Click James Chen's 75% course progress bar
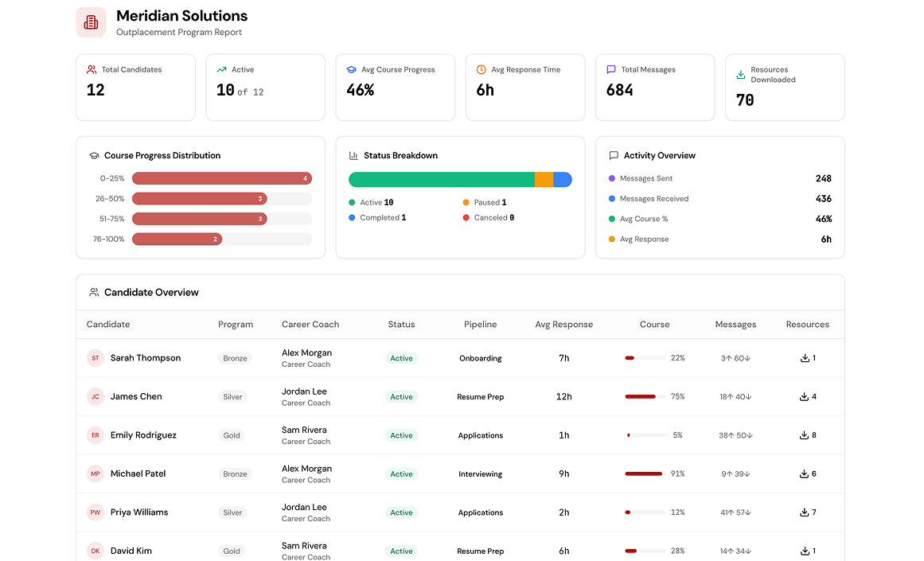The image size is (924, 561). [x=645, y=396]
